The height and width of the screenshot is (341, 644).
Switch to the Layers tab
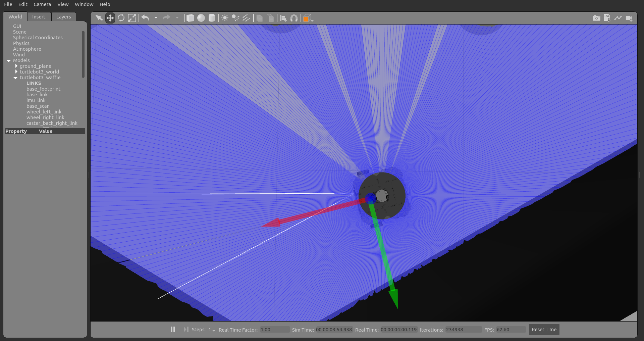pos(63,17)
